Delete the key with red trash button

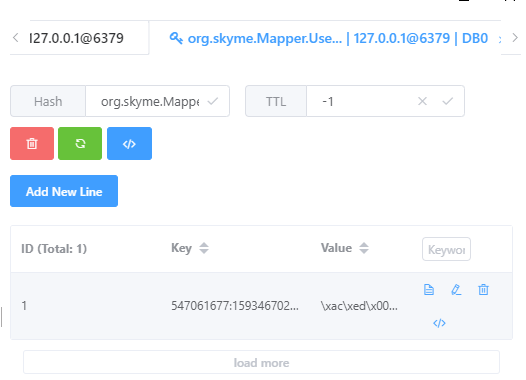[32, 144]
